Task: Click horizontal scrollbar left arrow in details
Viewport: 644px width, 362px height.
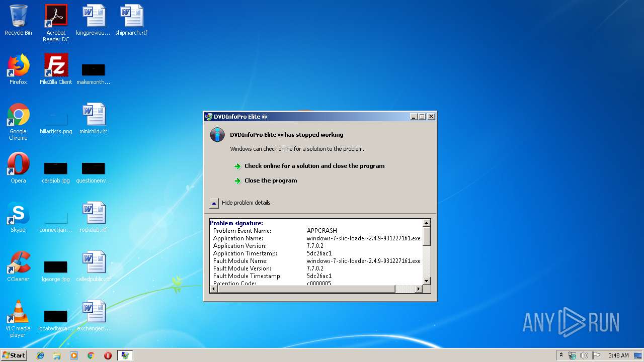Action: (x=213, y=289)
